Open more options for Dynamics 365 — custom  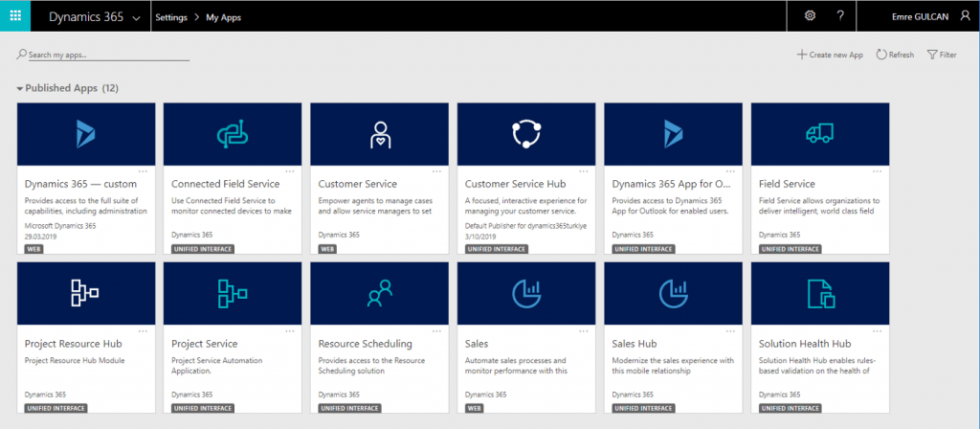[x=143, y=171]
